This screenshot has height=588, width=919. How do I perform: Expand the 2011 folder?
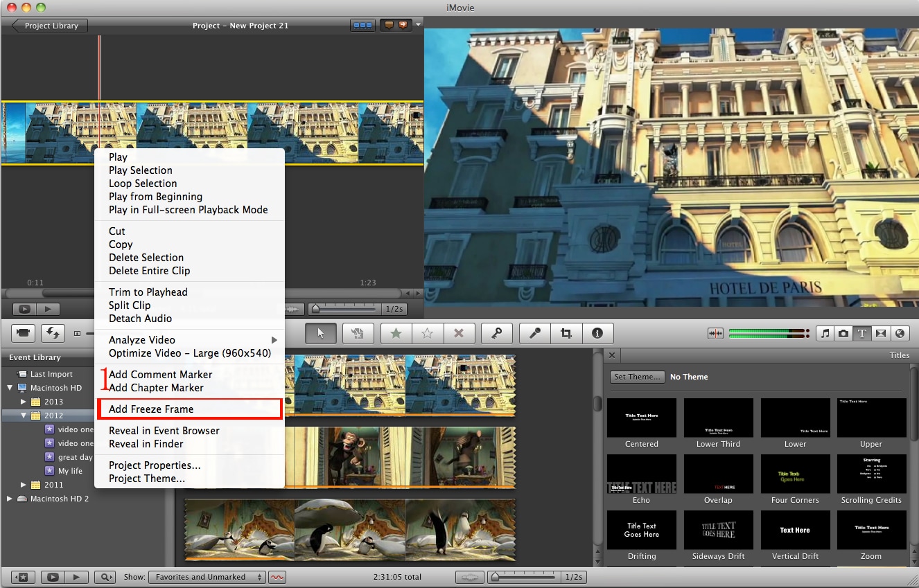(23, 485)
